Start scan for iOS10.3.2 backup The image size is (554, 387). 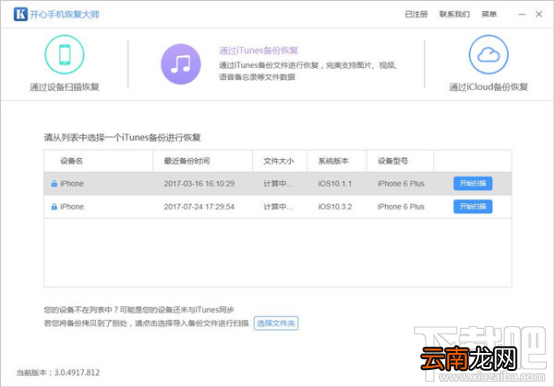point(473,207)
